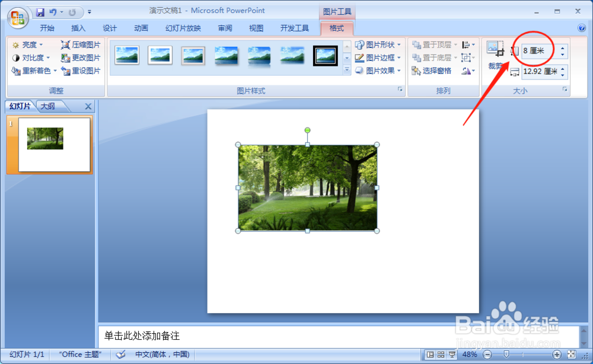Open the 亮度 brightness dropdown
The image size is (593, 364).
[27, 45]
